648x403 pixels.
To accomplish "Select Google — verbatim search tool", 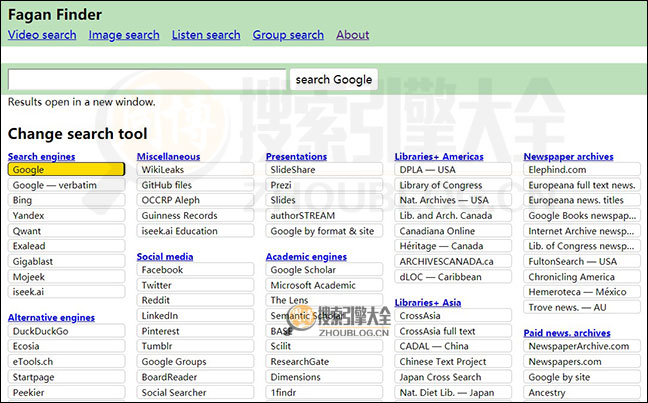I will 66,185.
